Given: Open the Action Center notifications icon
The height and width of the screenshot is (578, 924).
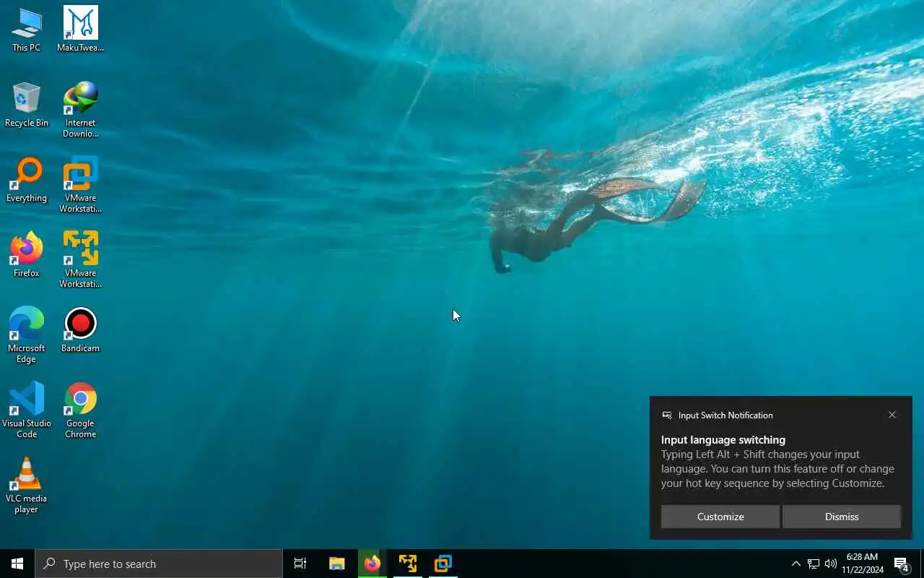Looking at the screenshot, I should [902, 564].
